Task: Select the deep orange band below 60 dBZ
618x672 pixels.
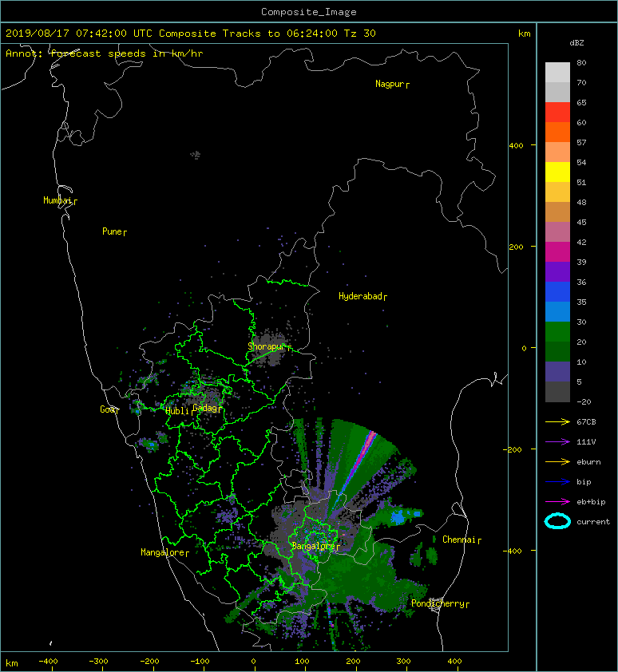Action: tap(557, 132)
